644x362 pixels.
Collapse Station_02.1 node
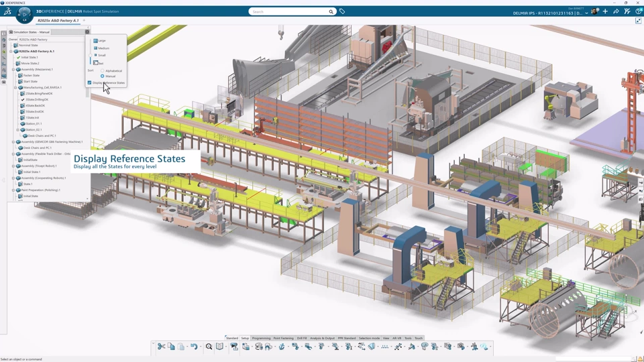(x=18, y=129)
